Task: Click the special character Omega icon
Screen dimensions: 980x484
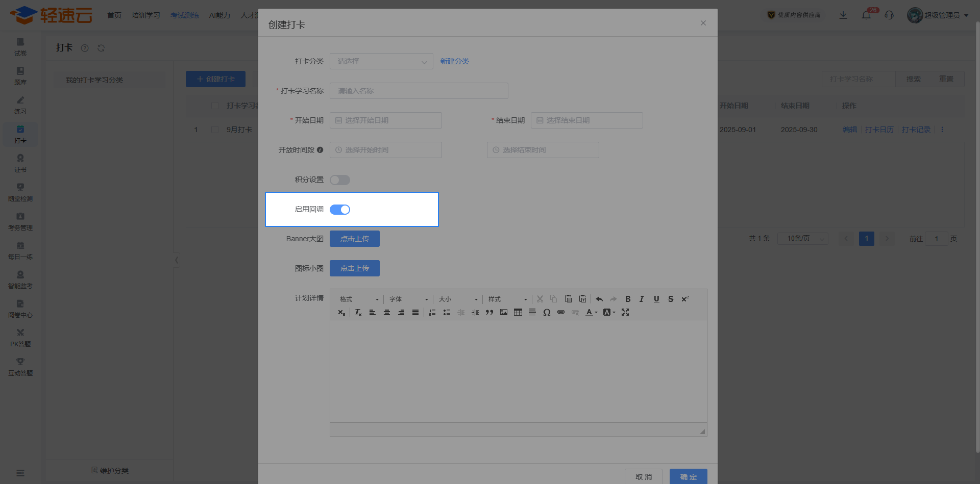Action: click(x=547, y=312)
